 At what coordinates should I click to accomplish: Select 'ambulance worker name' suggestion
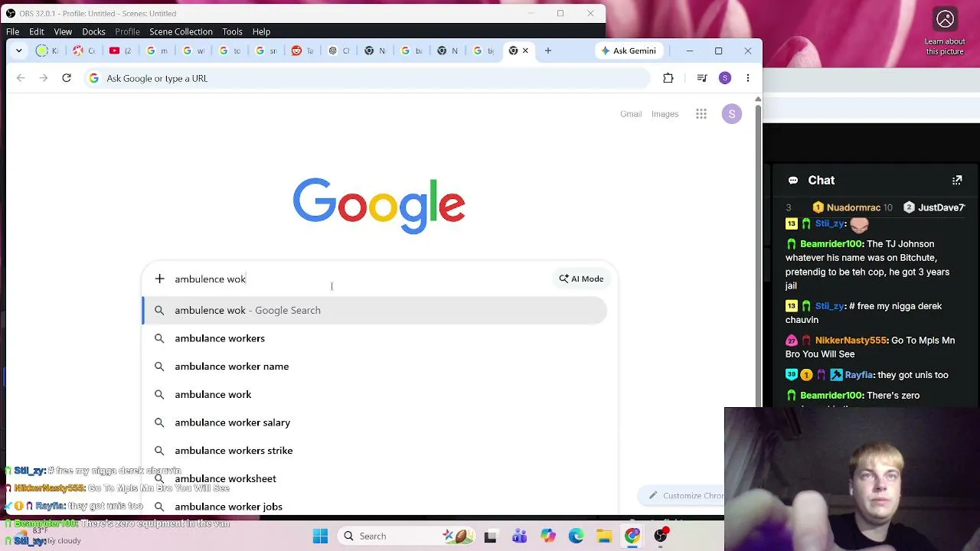click(x=375, y=367)
